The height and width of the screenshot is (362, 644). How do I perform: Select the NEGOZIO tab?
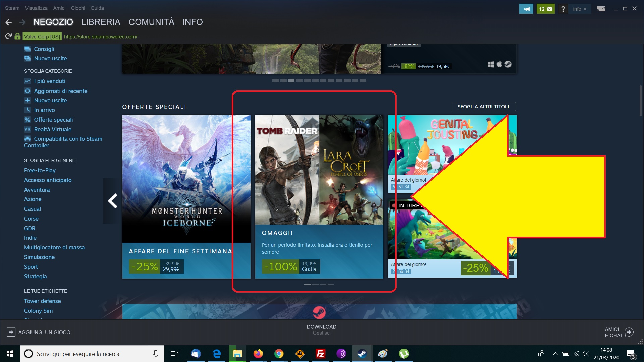(x=53, y=22)
